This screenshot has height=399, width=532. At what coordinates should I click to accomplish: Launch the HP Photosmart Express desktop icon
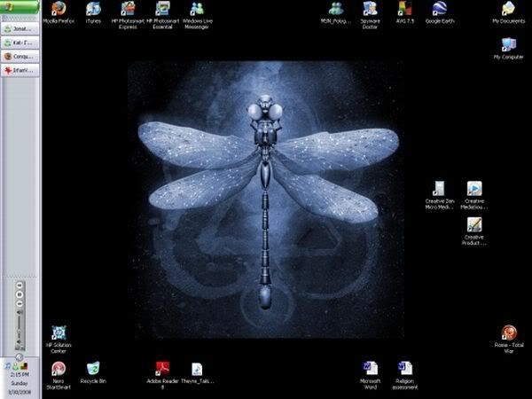tap(128, 15)
